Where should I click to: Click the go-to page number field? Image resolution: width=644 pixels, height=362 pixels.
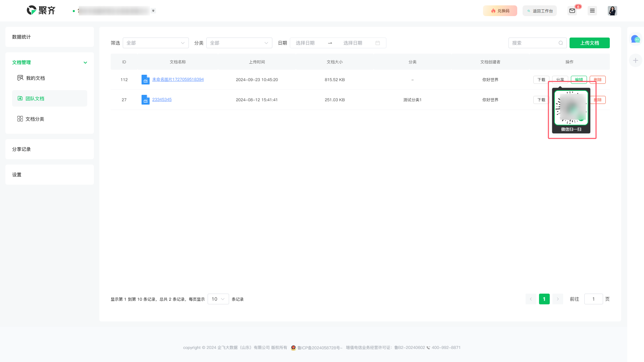593,299
